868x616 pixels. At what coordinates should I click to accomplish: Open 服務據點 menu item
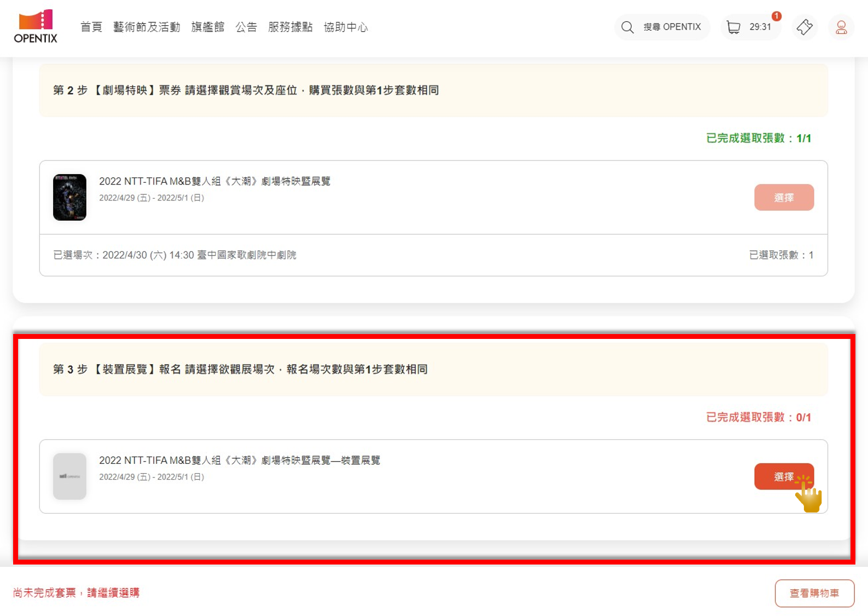[x=291, y=27]
